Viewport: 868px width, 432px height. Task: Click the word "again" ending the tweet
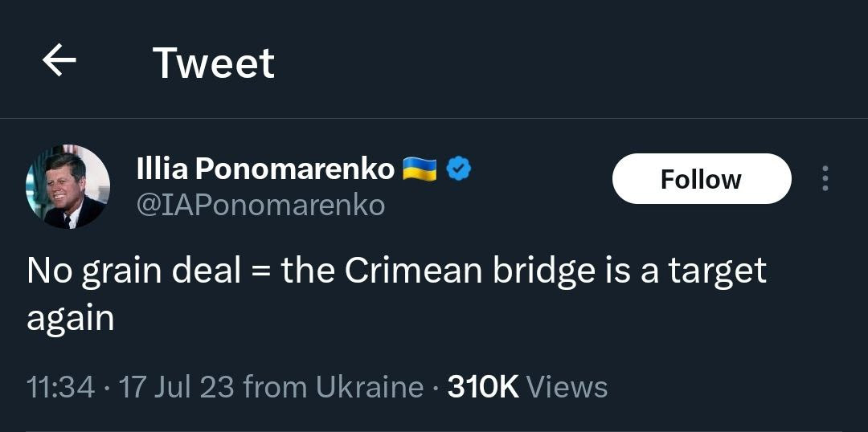click(71, 318)
